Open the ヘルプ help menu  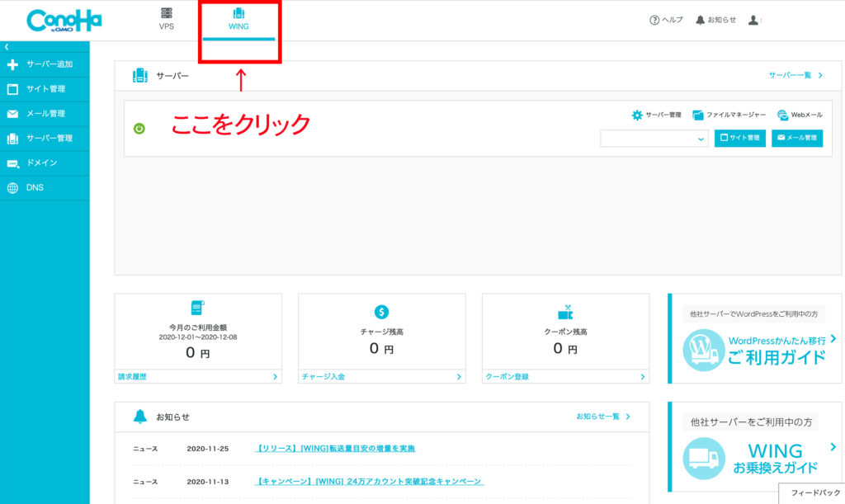point(666,20)
